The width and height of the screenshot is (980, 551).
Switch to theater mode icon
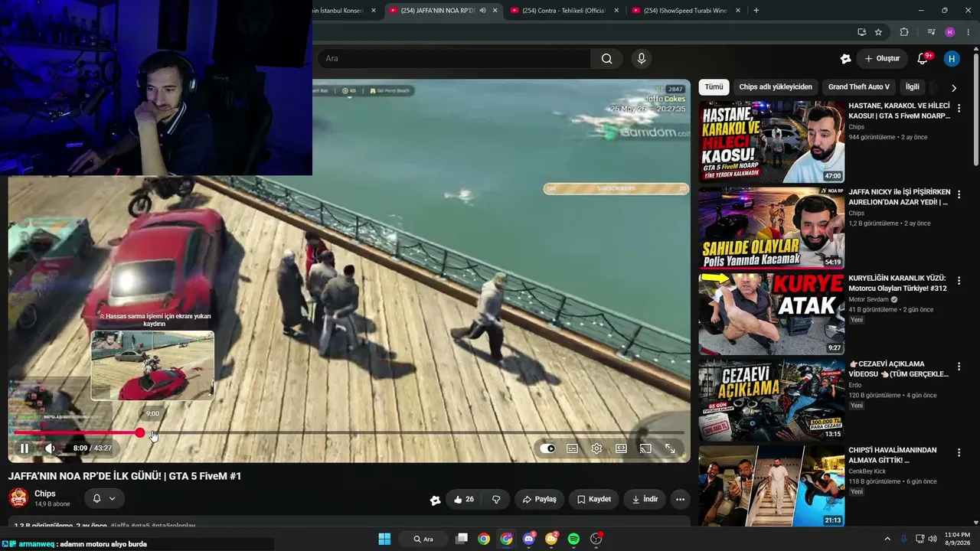point(621,448)
